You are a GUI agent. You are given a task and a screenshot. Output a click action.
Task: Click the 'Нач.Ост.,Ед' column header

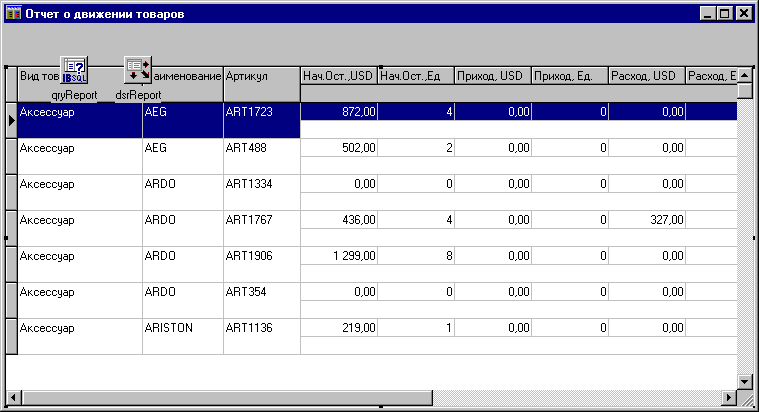coord(415,76)
